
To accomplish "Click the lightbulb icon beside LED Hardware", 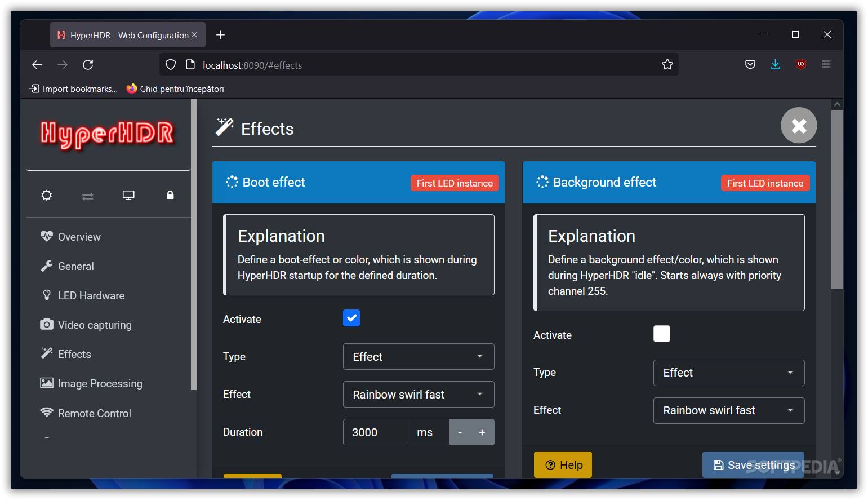I will [x=47, y=295].
